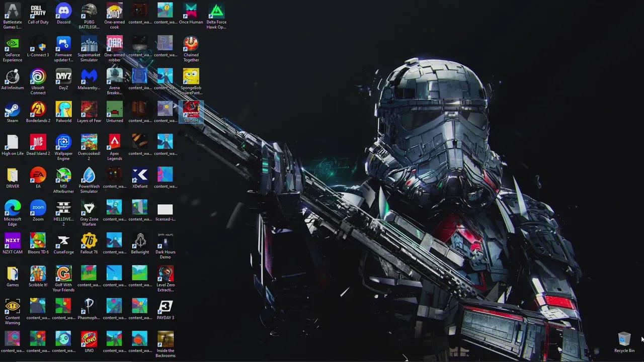Viewport: 644px width, 362px height.
Task: Open the Ubisoft Connect shortcut
Action: click(38, 81)
